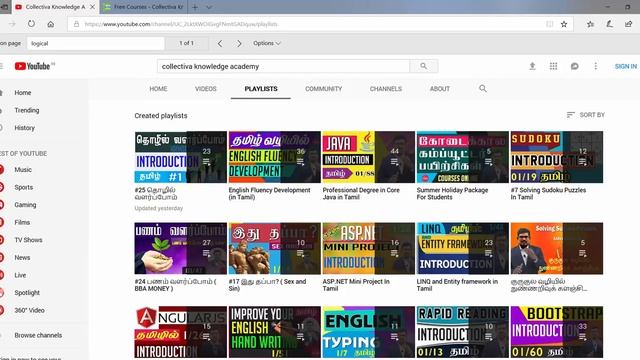Click the add notes pen icon
The width and height of the screenshot is (640, 360).
coord(609,24)
